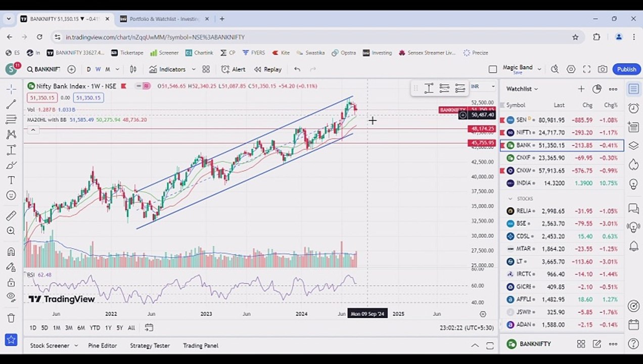Toggle magnet mode in left toolbar
Screen dimensions: 643x364
click(x=11, y=252)
